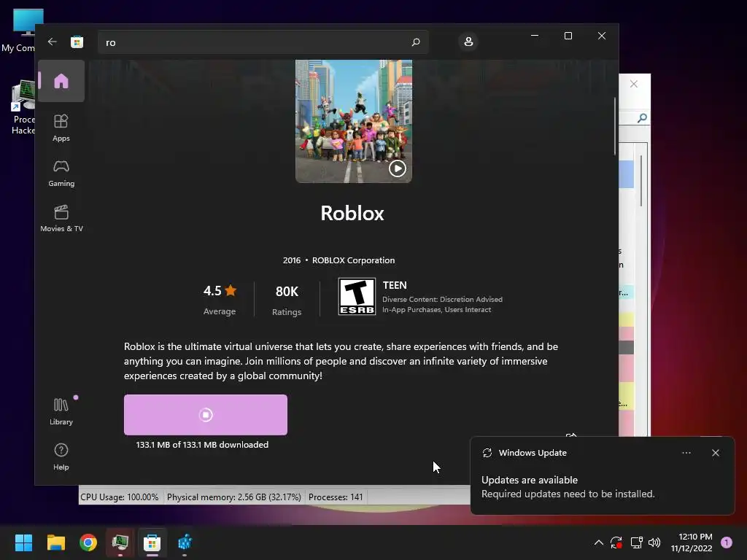Click the Windows Update refresh icon in notification
The height and width of the screenshot is (560, 747).
coord(487,453)
